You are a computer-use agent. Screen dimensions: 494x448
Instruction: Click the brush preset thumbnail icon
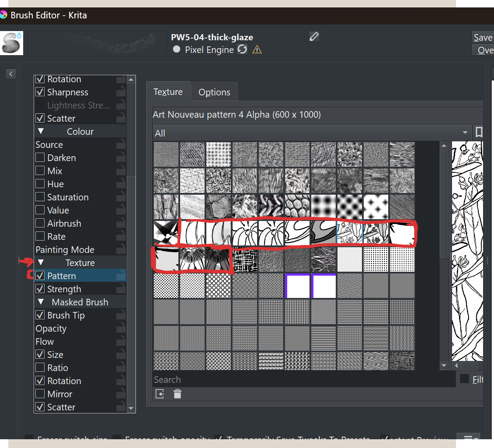[x=12, y=43]
